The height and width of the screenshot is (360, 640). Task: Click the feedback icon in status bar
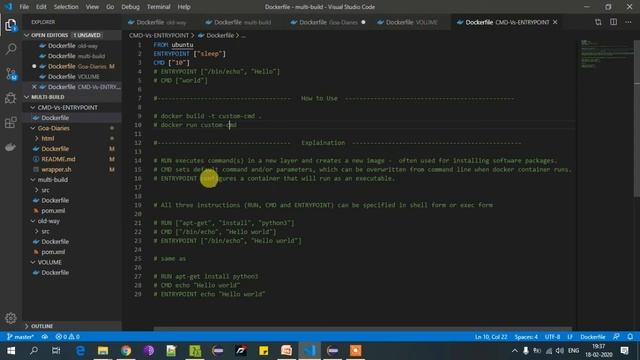click(616, 337)
